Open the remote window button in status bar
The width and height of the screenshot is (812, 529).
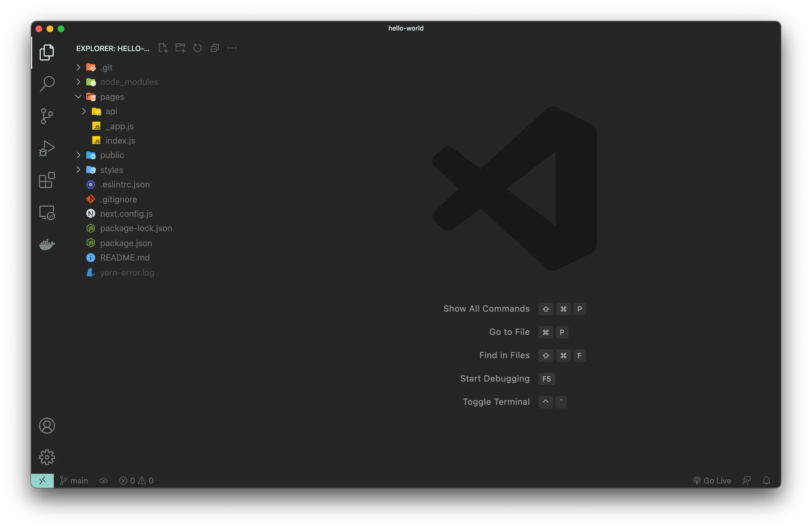[42, 480]
